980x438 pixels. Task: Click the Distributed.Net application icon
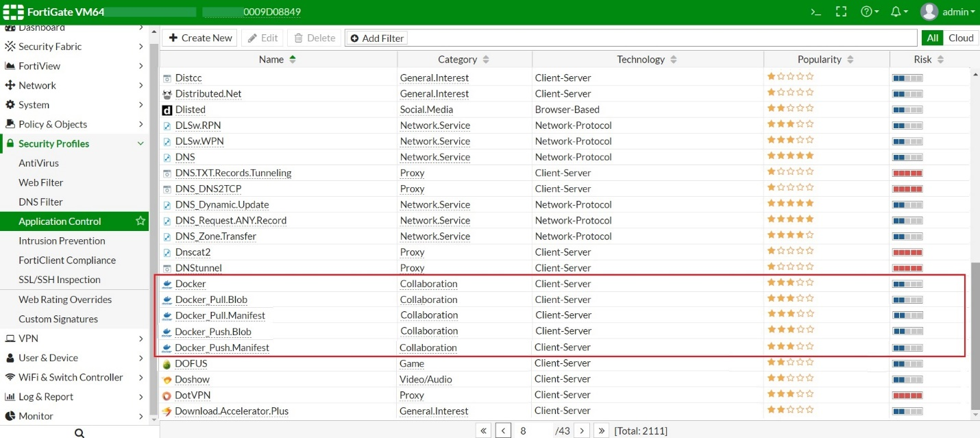(167, 94)
